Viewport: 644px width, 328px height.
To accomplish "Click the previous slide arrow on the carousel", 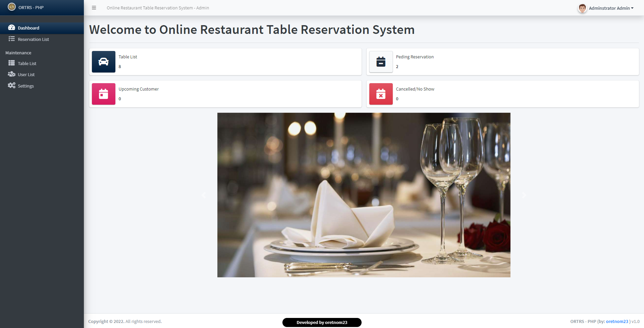I will (204, 195).
